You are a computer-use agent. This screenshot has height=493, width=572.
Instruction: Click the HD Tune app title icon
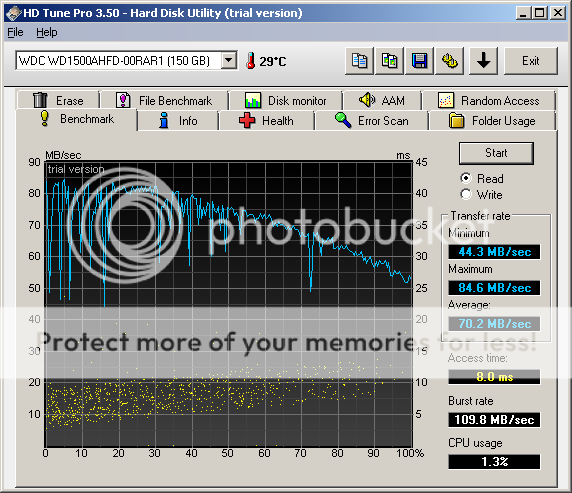click(13, 14)
